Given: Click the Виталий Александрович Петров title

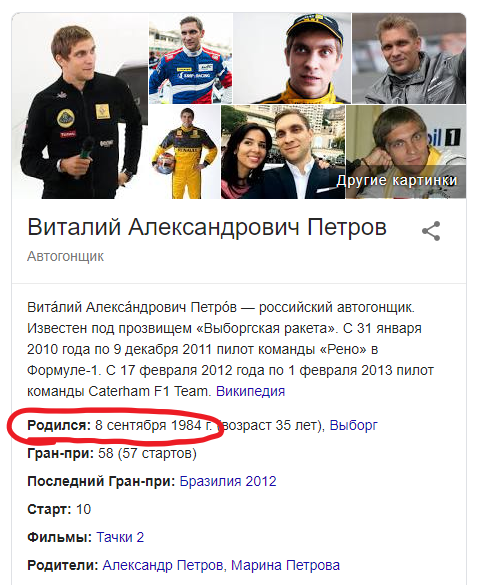Looking at the screenshot, I should click(x=207, y=227).
